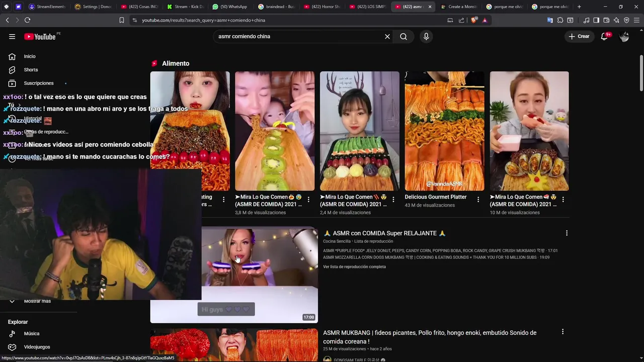
Task: Open the sushi platter short thumbnail
Action: coord(360,131)
